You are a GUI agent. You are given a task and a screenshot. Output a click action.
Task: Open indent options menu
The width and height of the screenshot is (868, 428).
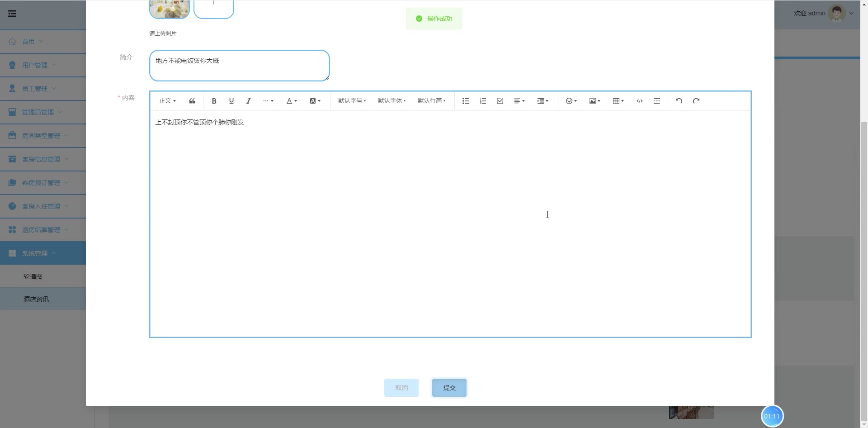(543, 101)
